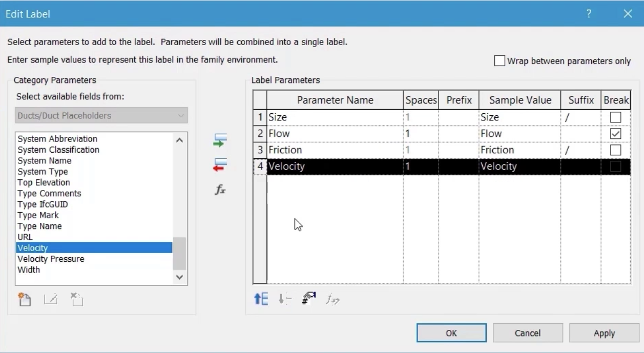This screenshot has height=353, width=644.
Task: Click the parameter list scrollbar thumb
Action: coord(179,253)
